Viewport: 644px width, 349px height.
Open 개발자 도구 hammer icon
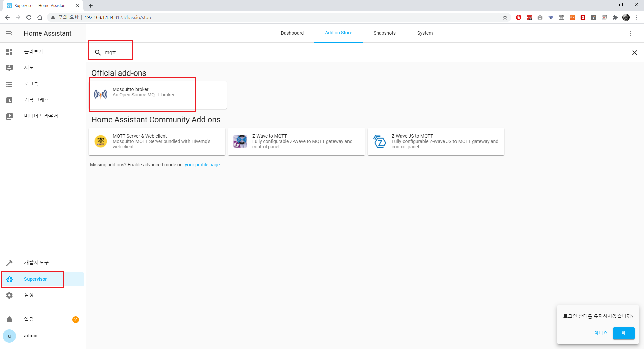coord(9,263)
